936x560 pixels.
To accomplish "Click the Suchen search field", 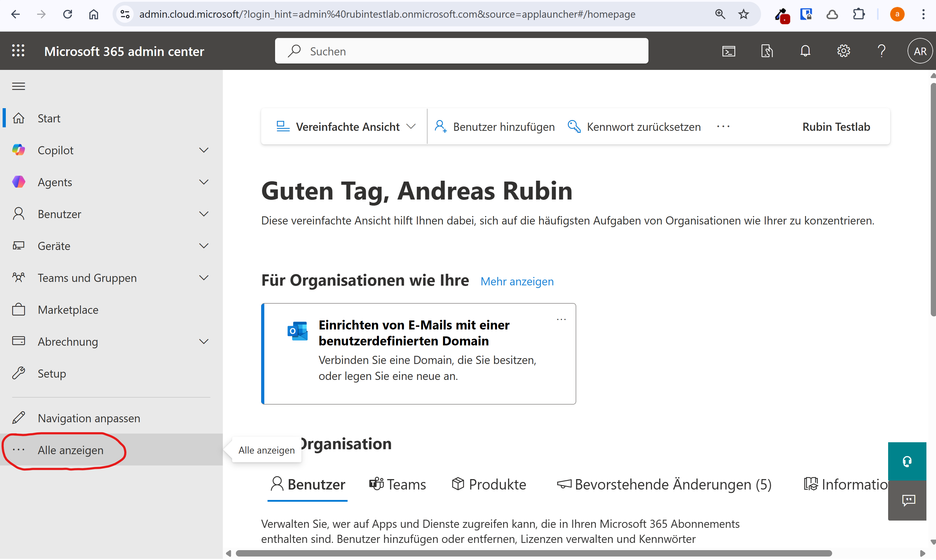I will [461, 51].
